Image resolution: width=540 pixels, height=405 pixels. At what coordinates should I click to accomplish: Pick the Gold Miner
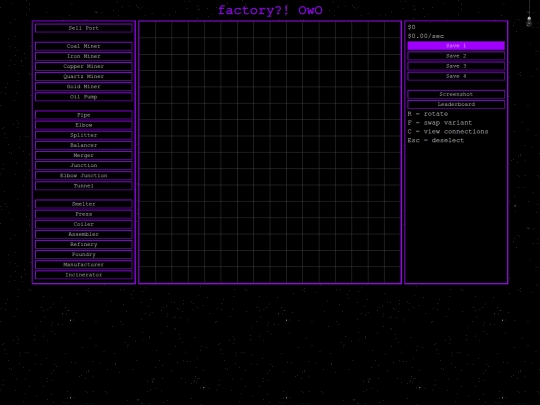[x=84, y=86]
